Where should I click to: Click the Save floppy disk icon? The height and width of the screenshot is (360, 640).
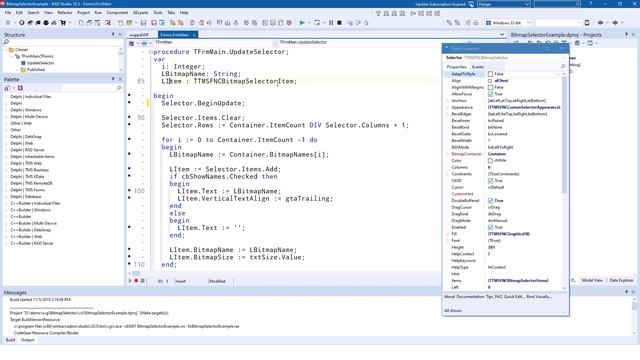[x=143, y=23]
